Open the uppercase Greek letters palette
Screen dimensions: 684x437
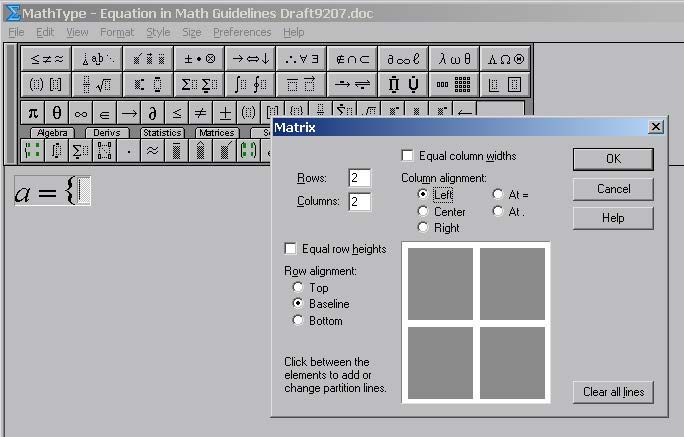pos(505,59)
